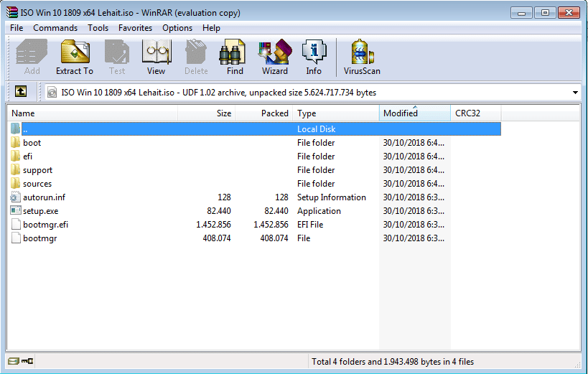Click the ISO archive icon in address bar
Screen dimensions: 588x374
[52, 93]
